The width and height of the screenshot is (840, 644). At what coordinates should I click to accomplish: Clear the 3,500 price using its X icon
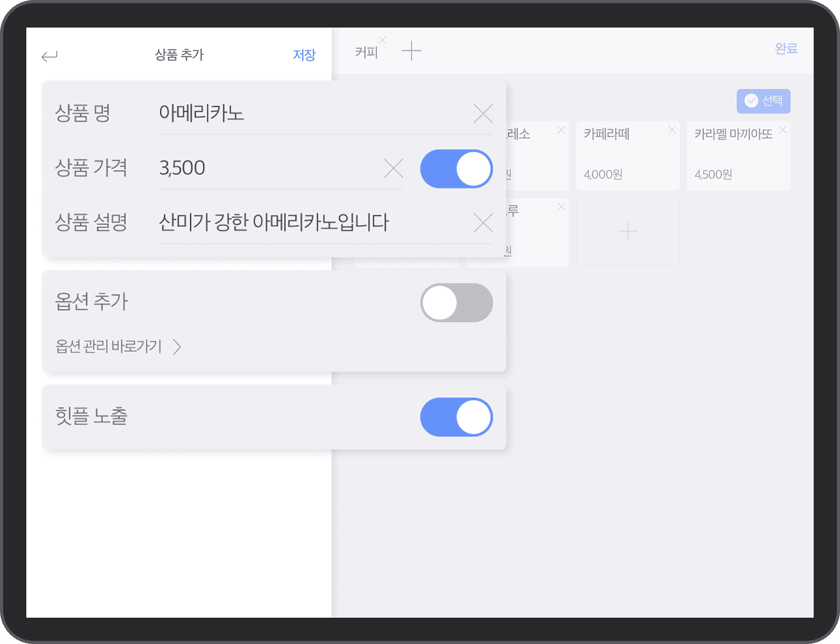tap(393, 168)
